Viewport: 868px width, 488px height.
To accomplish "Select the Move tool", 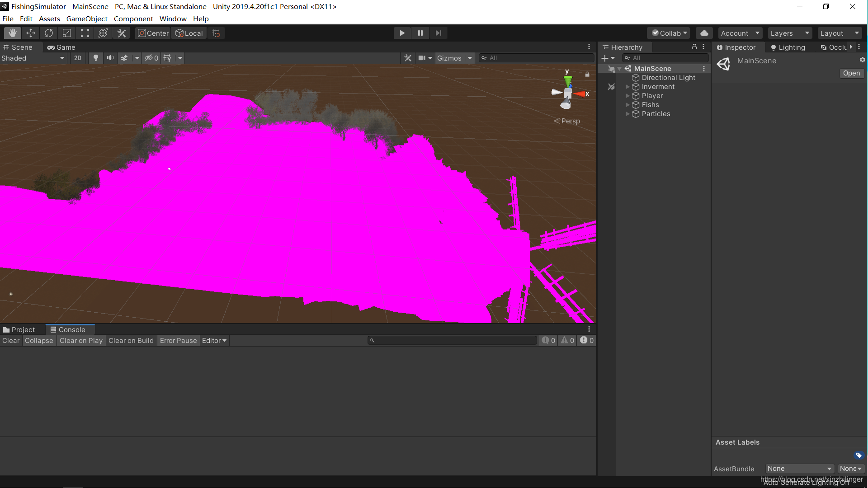I will (x=31, y=33).
